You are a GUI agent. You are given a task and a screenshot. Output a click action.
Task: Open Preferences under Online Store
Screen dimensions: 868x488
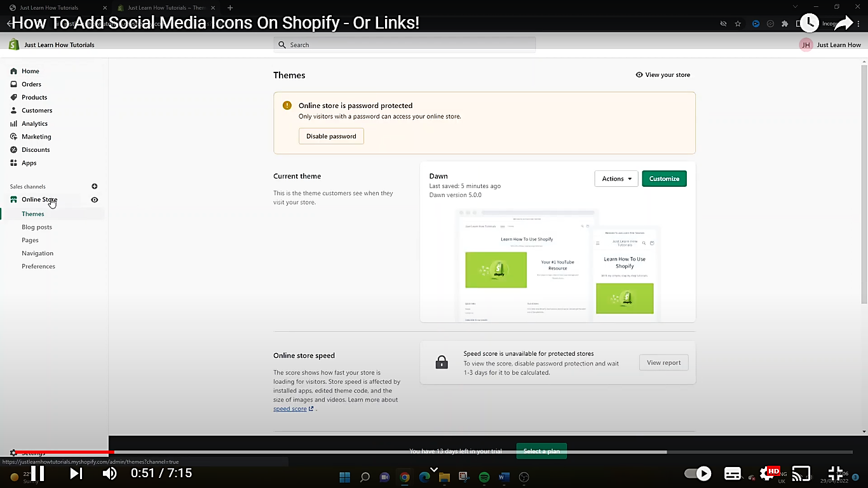[x=38, y=266]
